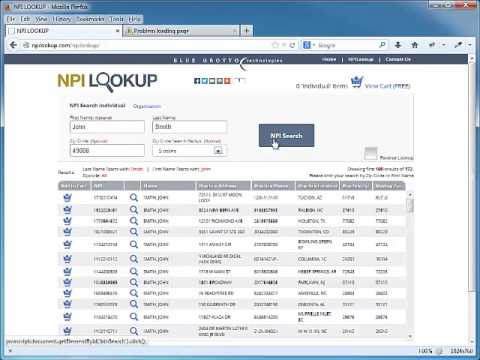Open the View Cart basket icon
The image size is (480, 360).
tap(356, 82)
